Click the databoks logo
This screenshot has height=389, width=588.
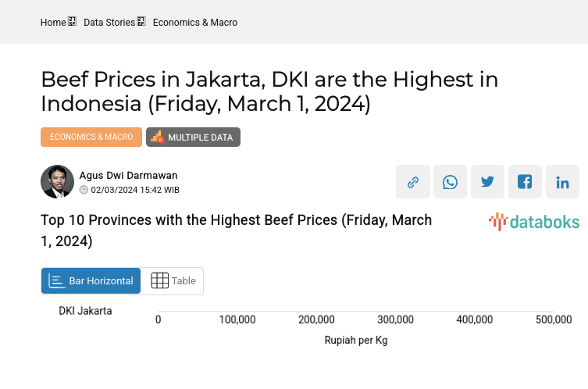coord(534,222)
